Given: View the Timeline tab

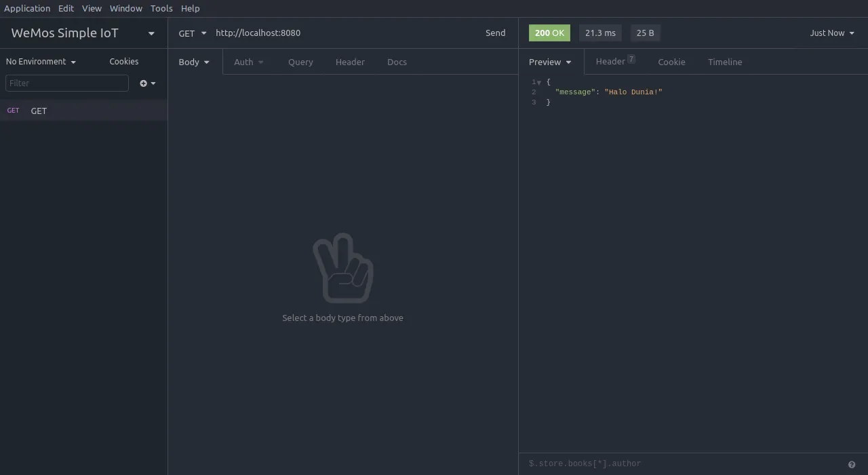Looking at the screenshot, I should pos(725,62).
